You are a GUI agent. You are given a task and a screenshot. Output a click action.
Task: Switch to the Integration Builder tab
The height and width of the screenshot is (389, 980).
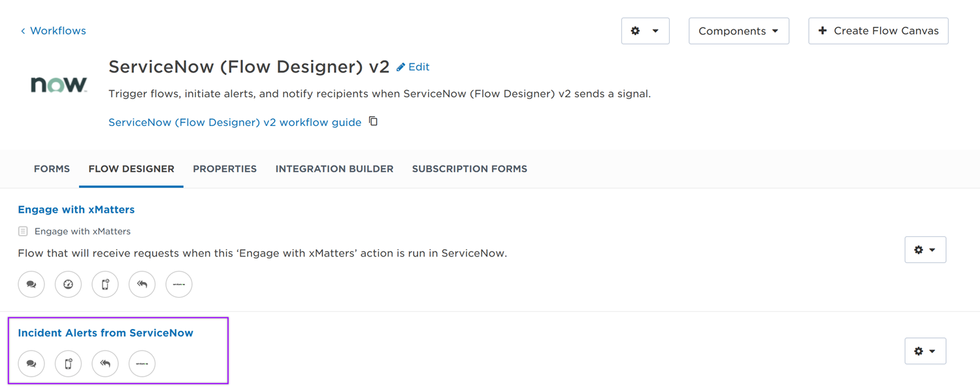335,169
